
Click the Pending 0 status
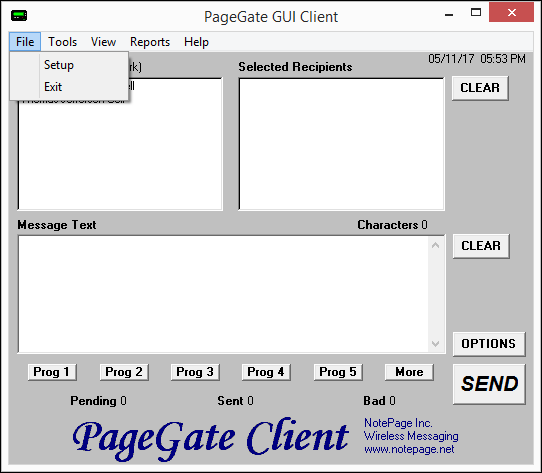pos(99,401)
